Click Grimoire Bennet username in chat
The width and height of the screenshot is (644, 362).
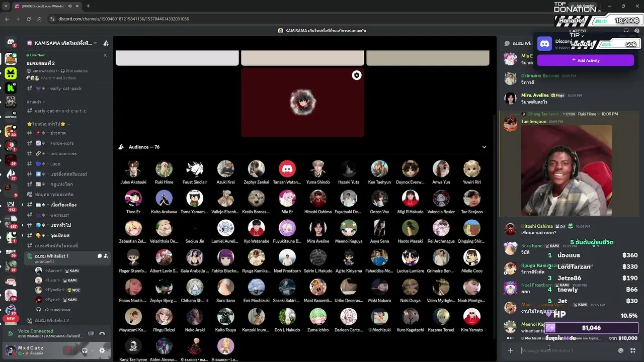click(540, 76)
